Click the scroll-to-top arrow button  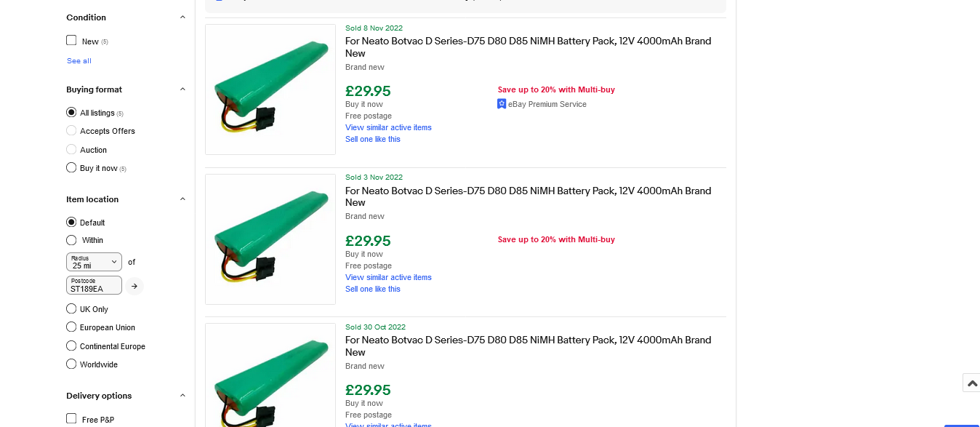(x=972, y=383)
